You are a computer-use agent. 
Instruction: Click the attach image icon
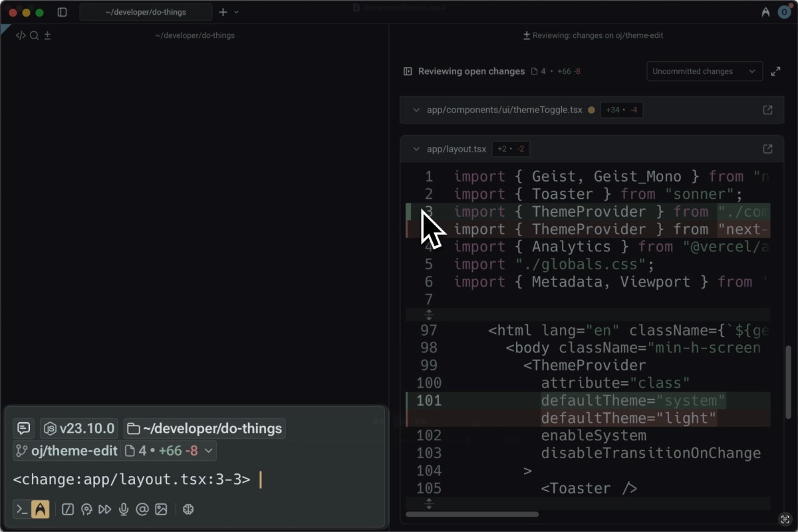point(161,509)
